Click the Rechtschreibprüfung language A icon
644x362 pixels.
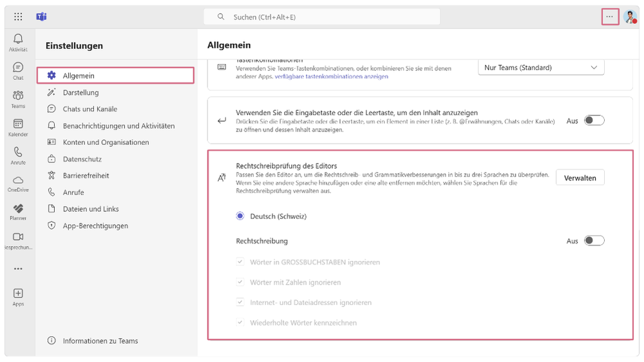pyautogui.click(x=222, y=178)
